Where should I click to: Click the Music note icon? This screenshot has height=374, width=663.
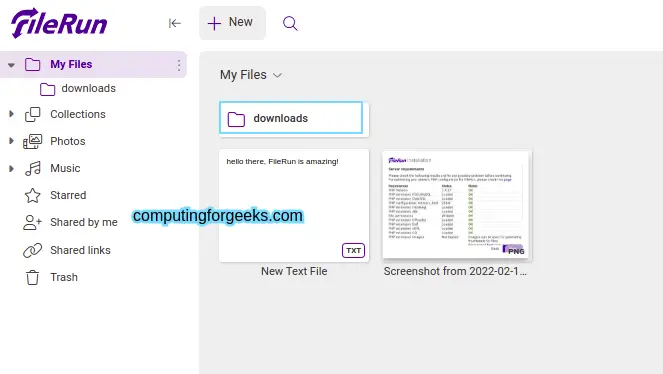33,169
